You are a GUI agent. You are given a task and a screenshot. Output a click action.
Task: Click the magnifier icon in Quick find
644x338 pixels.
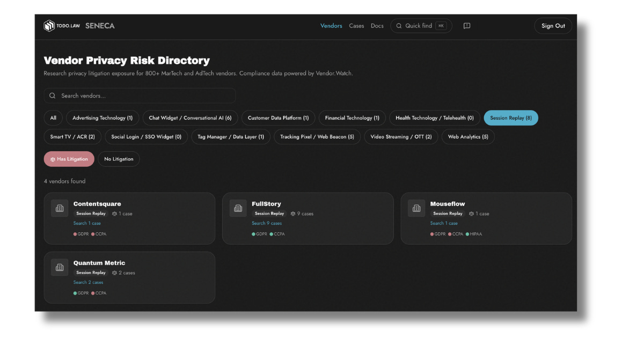tap(399, 26)
